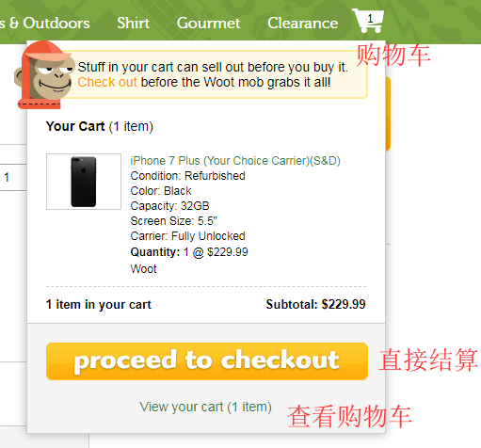Screen dimensions: 481x448
Task: Click the 1 item in your cart text
Action: [x=99, y=305]
